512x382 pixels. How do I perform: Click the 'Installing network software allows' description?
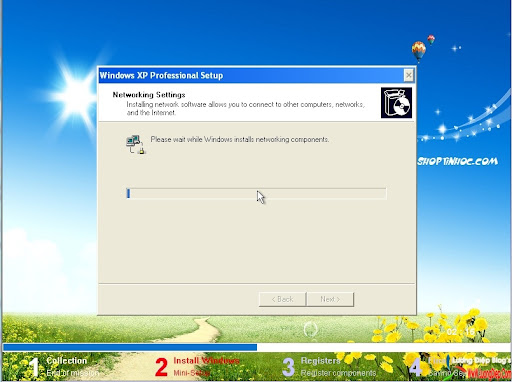245,108
